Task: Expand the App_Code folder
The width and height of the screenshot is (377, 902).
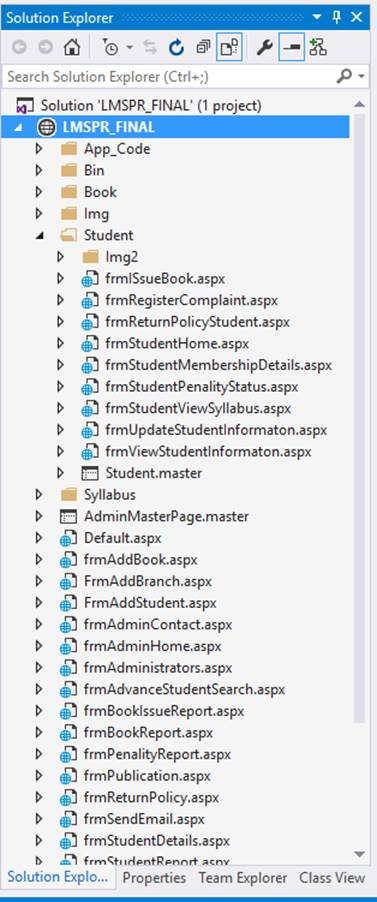Action: pos(39,149)
